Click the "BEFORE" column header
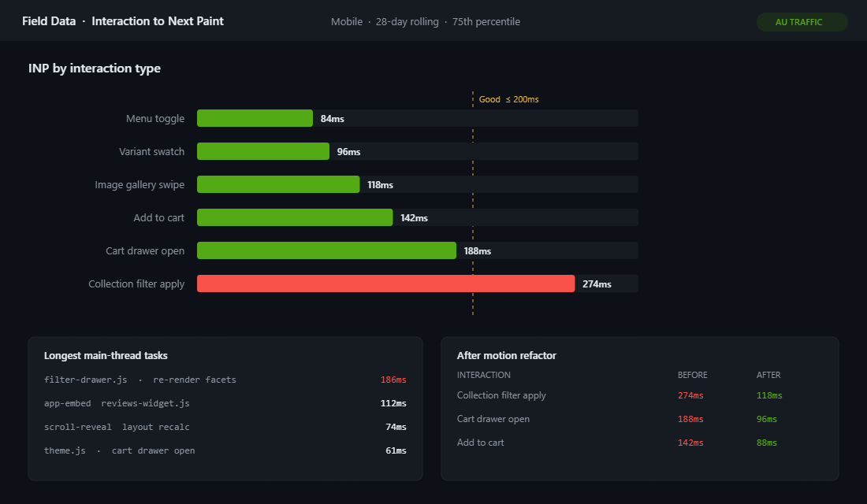The width and height of the screenshot is (867, 504). click(693, 375)
